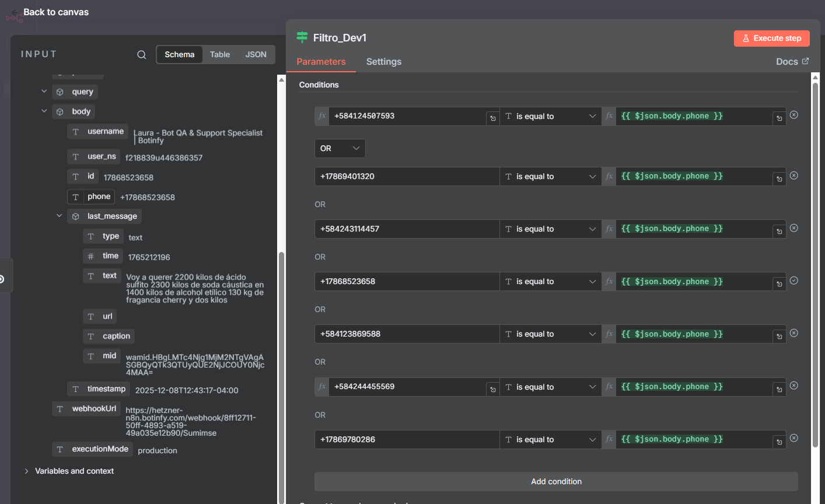
Task: Click the number type icon of time field
Action: pyautogui.click(x=91, y=256)
